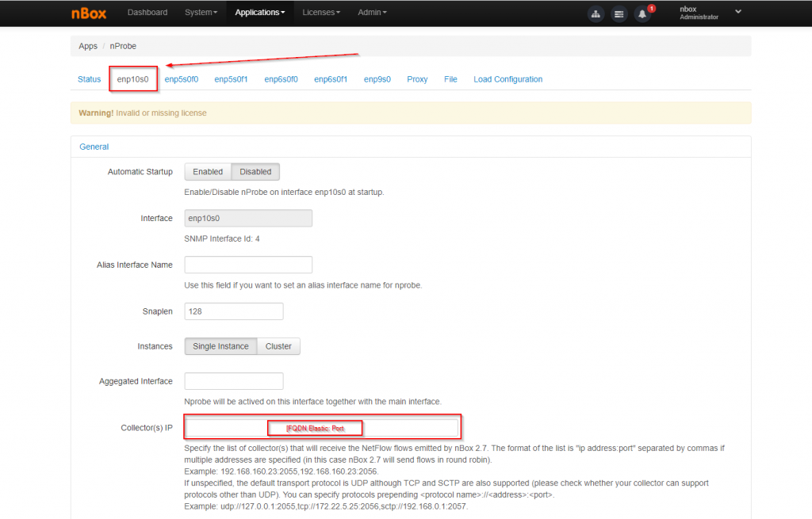Select the enp5s0f0 interface tab
This screenshot has width=812, height=519.
click(182, 79)
